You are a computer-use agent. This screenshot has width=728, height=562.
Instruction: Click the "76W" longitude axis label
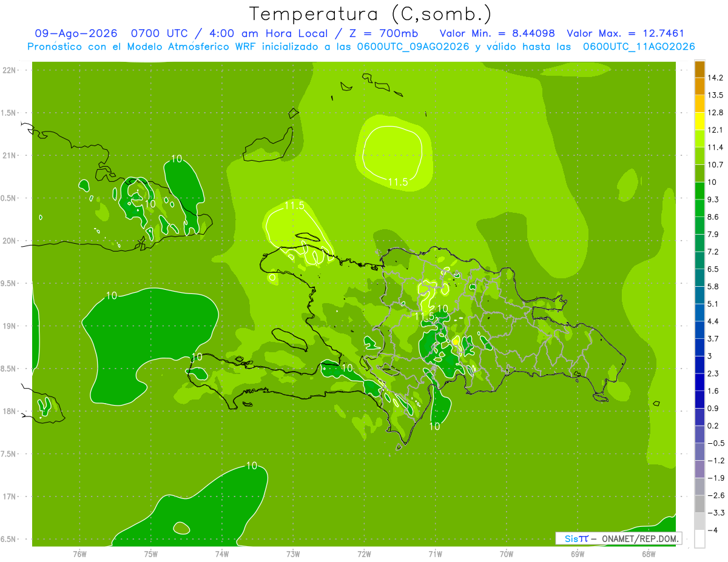[x=79, y=554]
